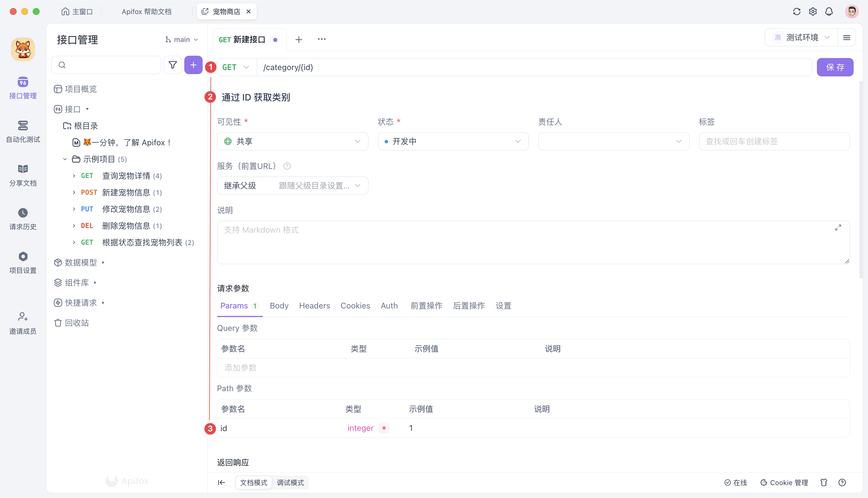Image resolution: width=868 pixels, height=498 pixels.
Task: Open notifications via the bell icon
Action: click(829, 11)
